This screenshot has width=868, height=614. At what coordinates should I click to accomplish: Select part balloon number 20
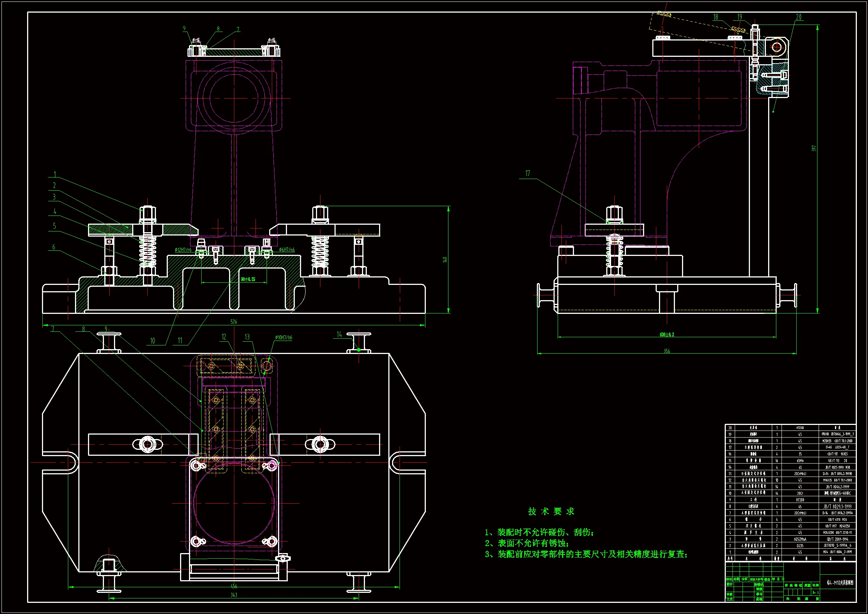pos(799,17)
